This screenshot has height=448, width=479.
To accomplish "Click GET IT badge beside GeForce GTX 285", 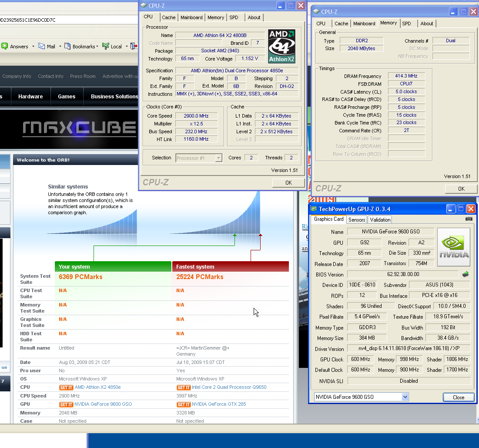I will tap(183, 404).
